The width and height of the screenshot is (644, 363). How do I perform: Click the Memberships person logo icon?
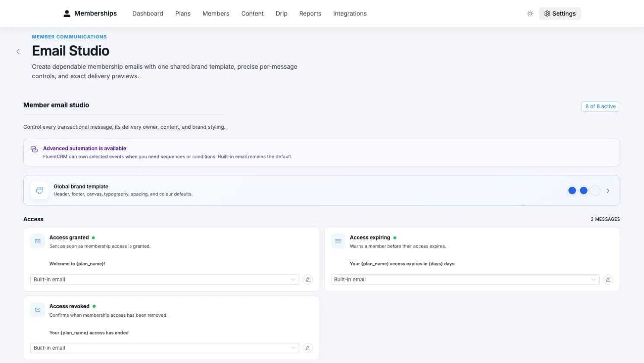tap(67, 13)
